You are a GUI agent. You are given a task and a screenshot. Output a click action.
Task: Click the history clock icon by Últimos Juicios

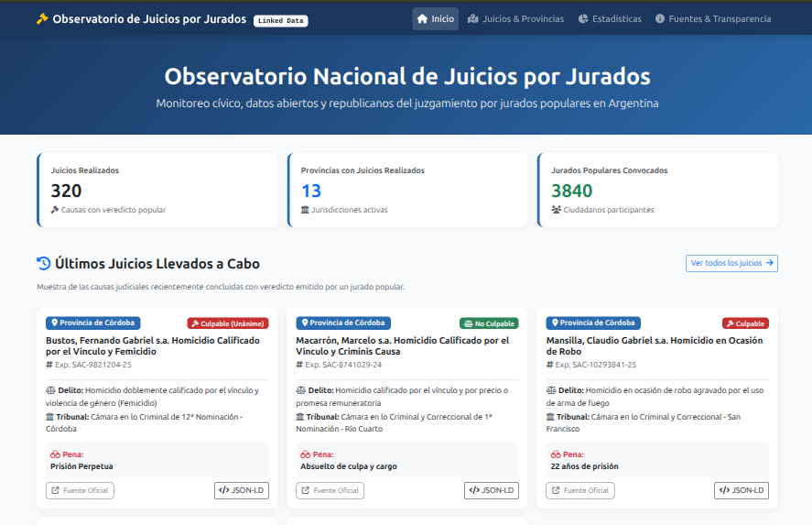pyautogui.click(x=44, y=263)
